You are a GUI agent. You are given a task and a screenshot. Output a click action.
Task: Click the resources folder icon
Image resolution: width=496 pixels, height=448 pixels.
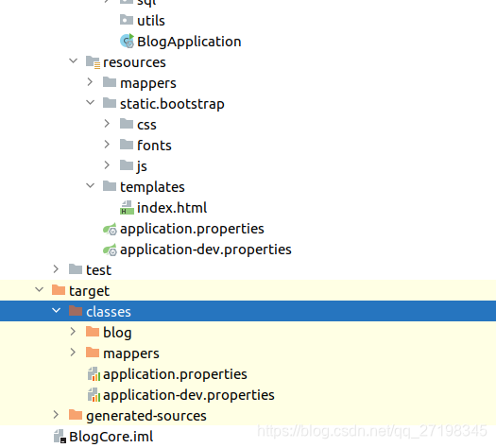93,62
